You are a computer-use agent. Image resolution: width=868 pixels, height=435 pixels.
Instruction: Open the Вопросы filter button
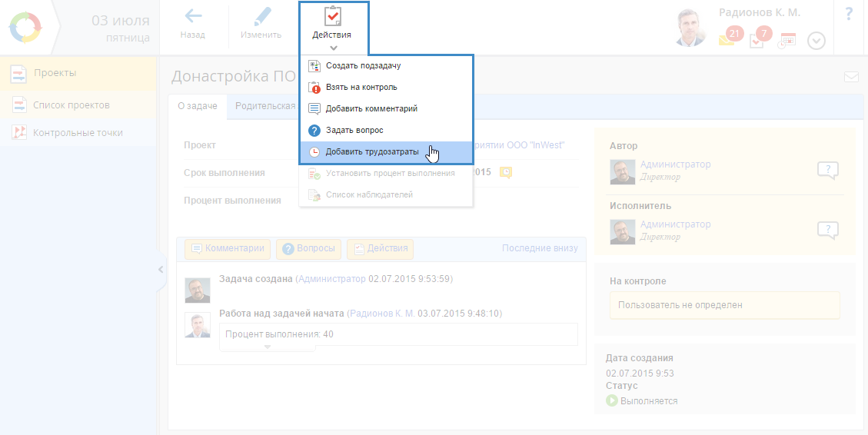(x=308, y=248)
